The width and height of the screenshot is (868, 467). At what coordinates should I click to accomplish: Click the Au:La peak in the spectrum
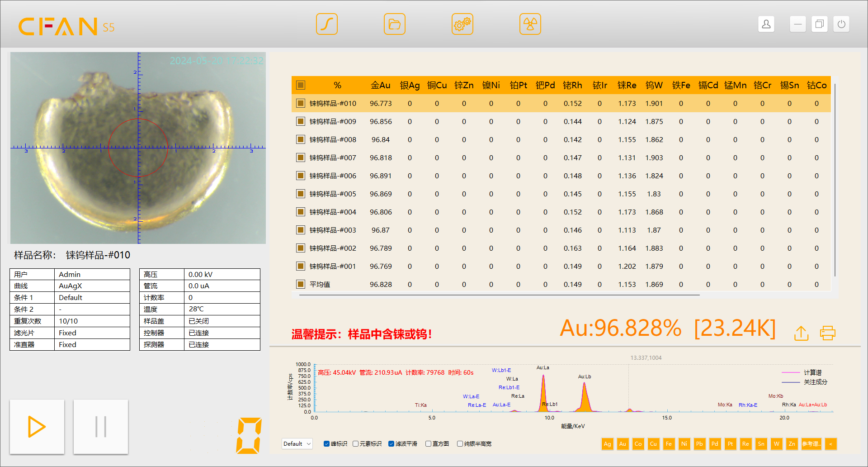pyautogui.click(x=543, y=393)
